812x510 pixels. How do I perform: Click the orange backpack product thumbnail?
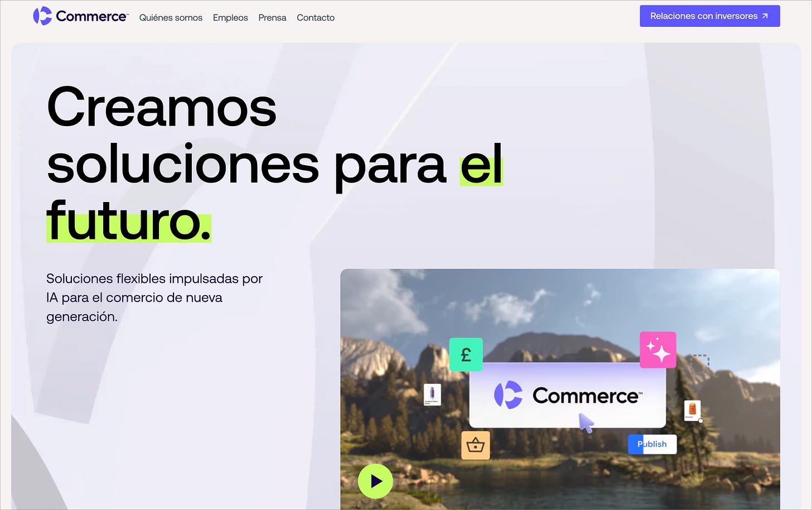pyautogui.click(x=692, y=410)
